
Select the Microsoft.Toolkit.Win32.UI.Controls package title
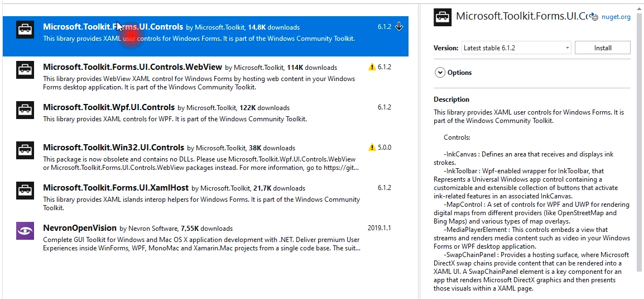point(113,148)
